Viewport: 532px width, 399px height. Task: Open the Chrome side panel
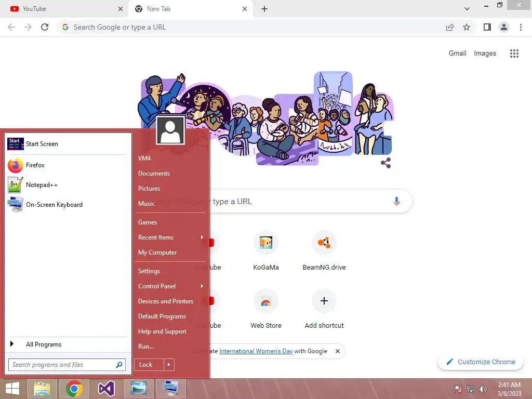click(487, 27)
